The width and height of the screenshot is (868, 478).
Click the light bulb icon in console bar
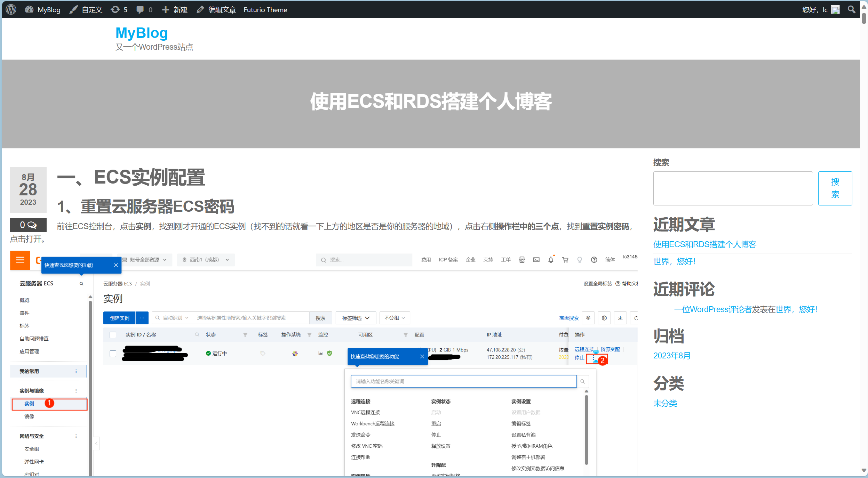tap(580, 260)
